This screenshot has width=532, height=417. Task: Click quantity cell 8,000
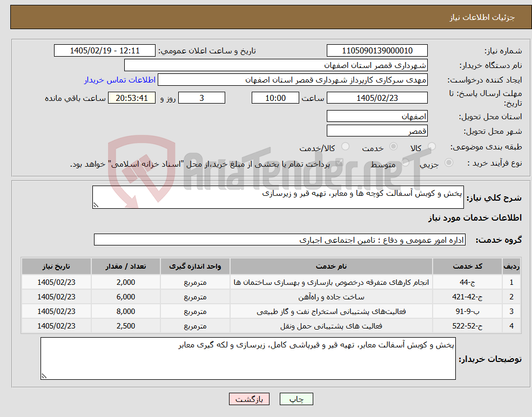point(125,311)
